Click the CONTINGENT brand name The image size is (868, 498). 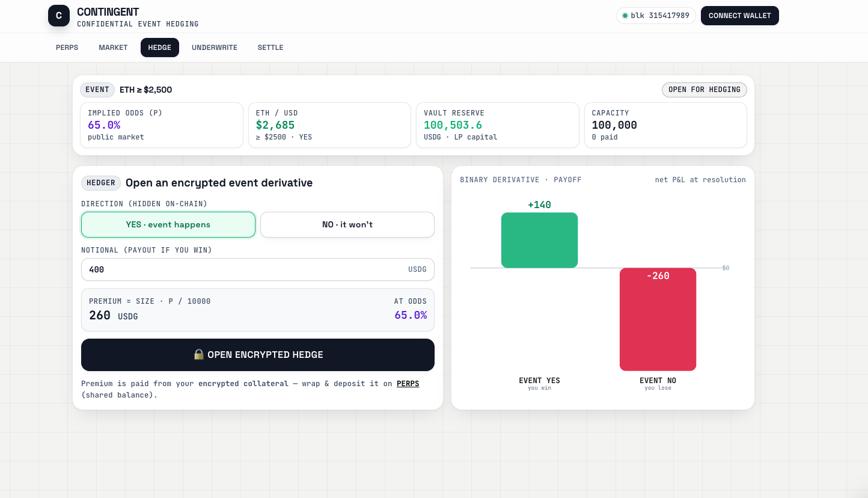click(x=108, y=12)
